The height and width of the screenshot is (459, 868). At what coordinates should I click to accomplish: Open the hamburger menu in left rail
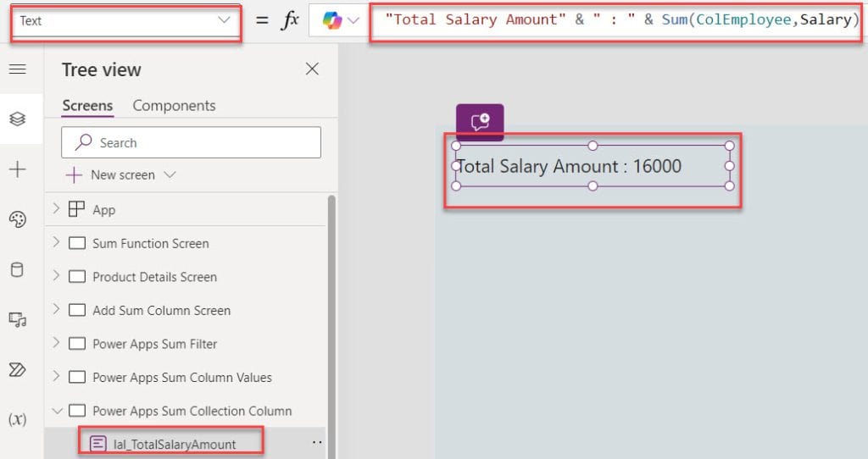point(18,69)
